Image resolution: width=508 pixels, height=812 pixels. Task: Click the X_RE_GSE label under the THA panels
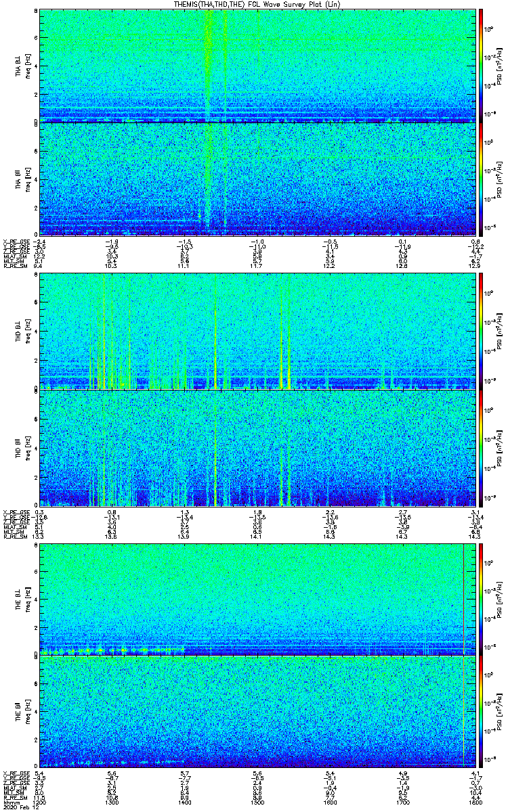(x=13, y=242)
